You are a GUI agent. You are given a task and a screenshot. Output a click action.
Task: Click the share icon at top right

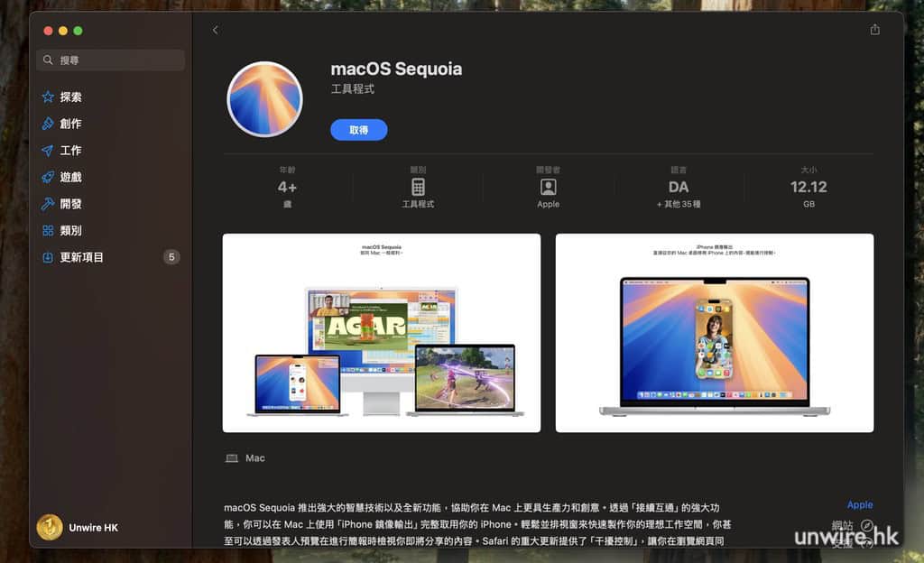pos(874,30)
